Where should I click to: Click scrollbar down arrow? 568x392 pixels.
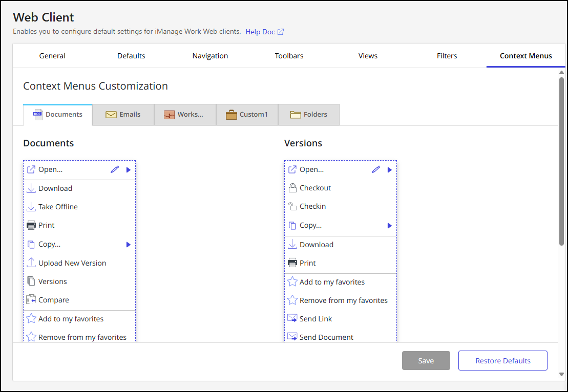[561, 374]
